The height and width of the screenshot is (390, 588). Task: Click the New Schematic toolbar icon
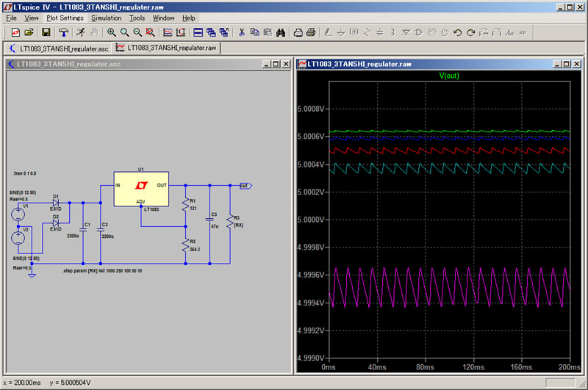click(15, 32)
